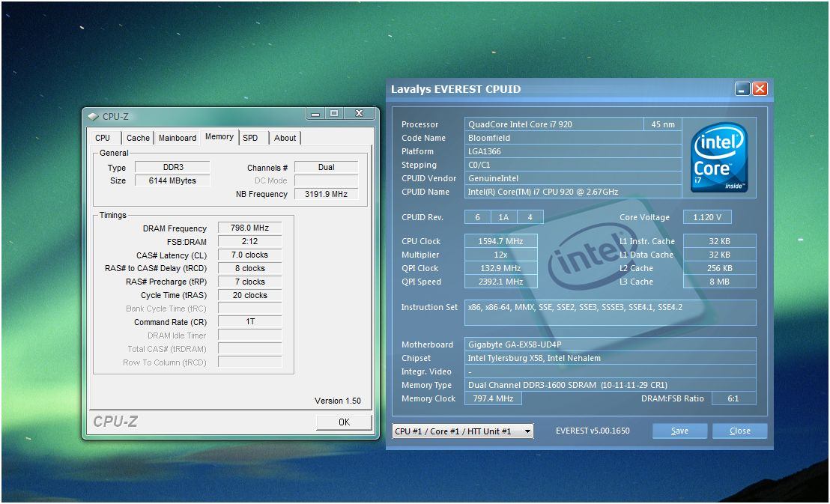This screenshot has height=504, width=830.
Task: Click the Core Voltage 1.120 V value
Action: pos(707,217)
